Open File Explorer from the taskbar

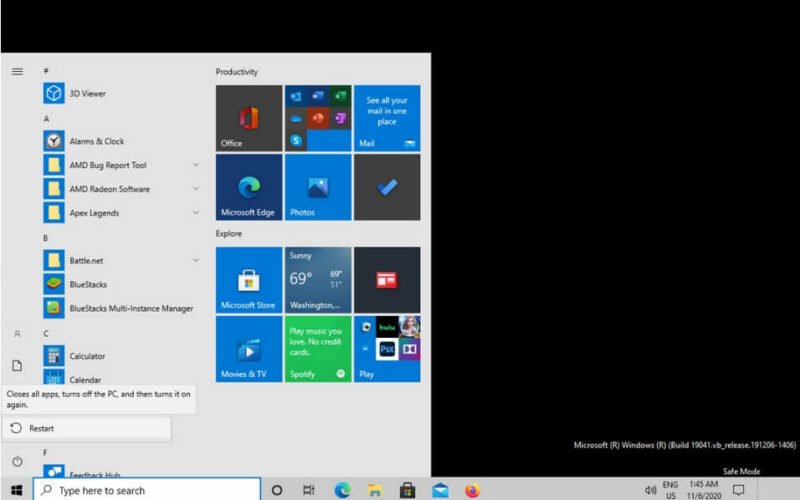[x=375, y=490]
